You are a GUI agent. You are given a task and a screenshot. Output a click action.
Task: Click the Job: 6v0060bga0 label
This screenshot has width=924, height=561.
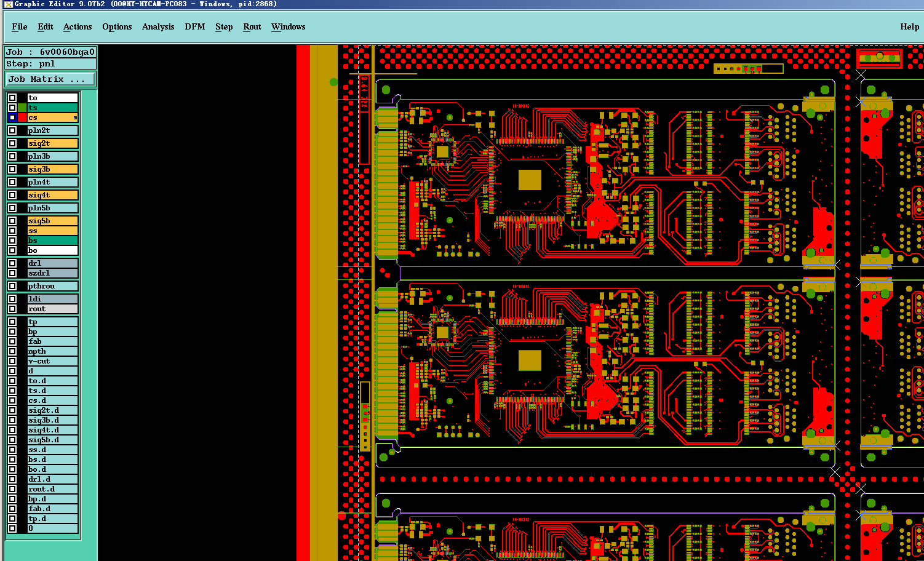50,52
